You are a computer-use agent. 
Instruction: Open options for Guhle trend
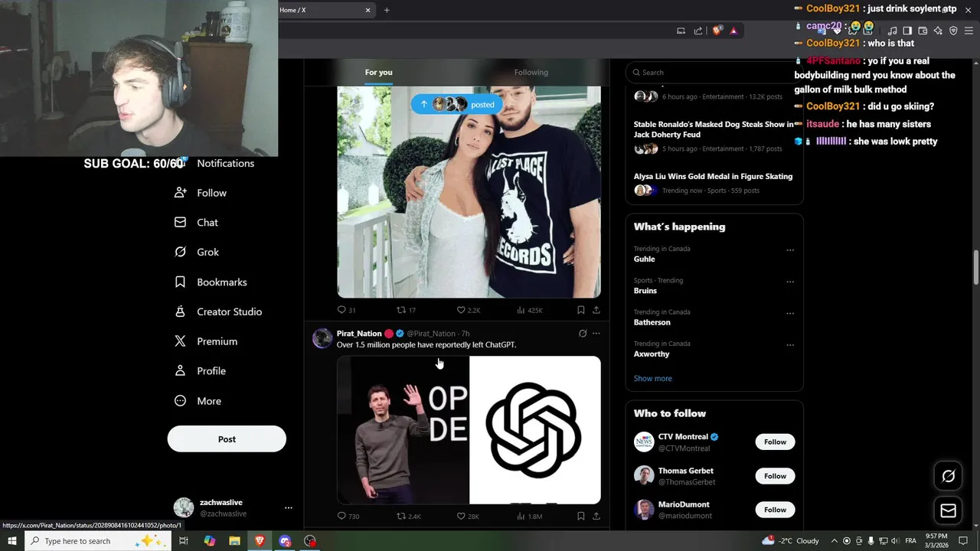click(x=790, y=249)
